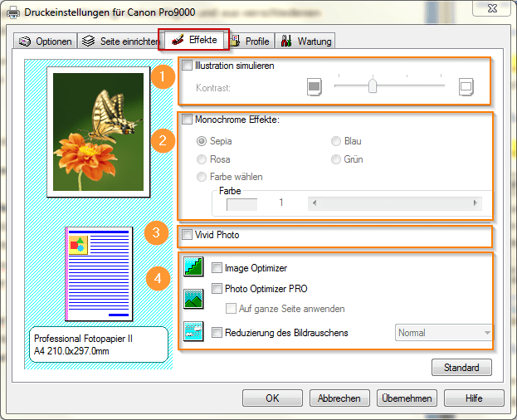The image size is (517, 420).
Task: Toggle Auf ganze Seite anwenden checkbox
Action: [231, 309]
